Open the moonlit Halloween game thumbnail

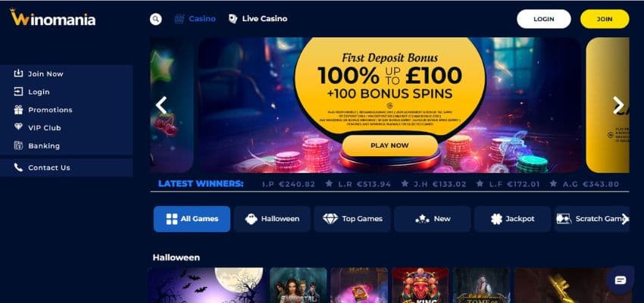(x=208, y=286)
